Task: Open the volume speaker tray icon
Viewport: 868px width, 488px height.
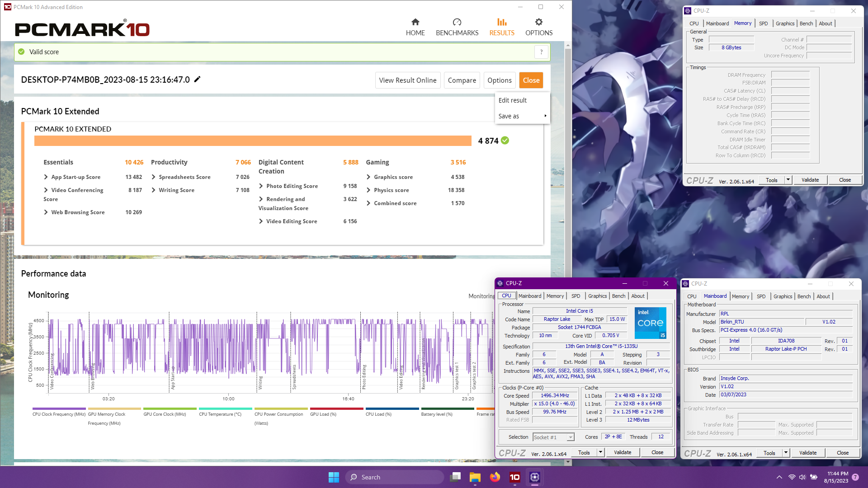Action: coord(802,477)
